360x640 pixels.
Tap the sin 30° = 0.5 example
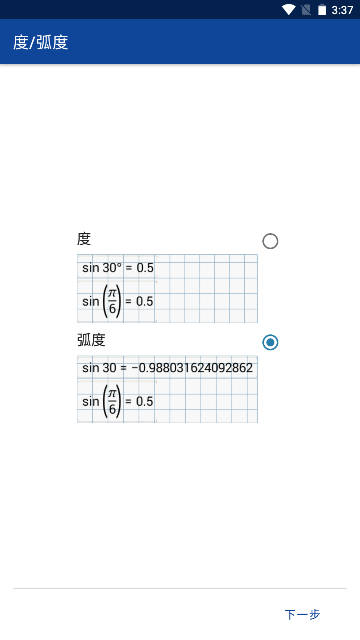pyautogui.click(x=118, y=268)
